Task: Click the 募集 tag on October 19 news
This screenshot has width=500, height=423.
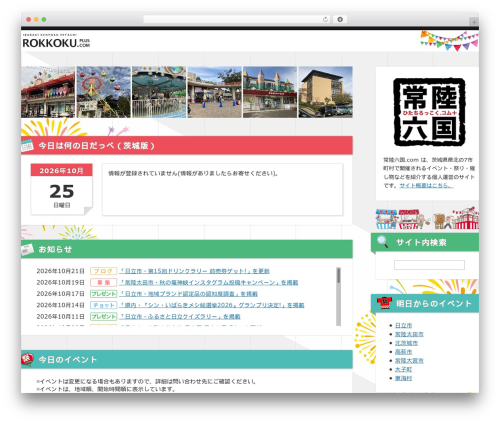Action: tap(104, 282)
